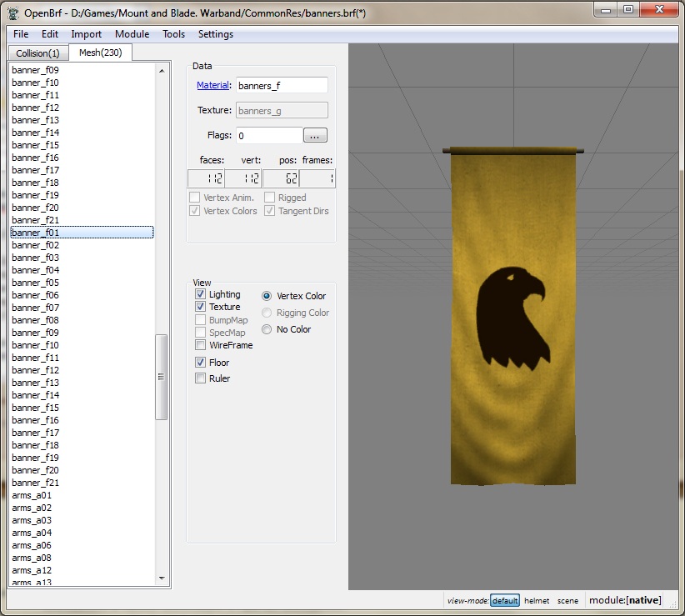Click the OpenBrf application icon in title bar
Viewport: 685px width, 616px height.
13,13
